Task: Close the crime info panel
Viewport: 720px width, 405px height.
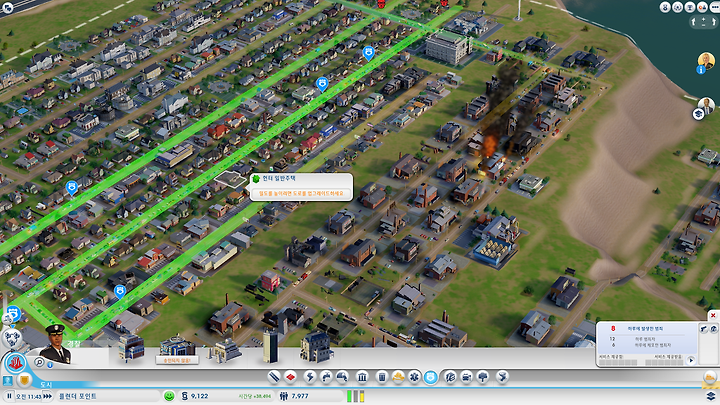Action: point(713,315)
